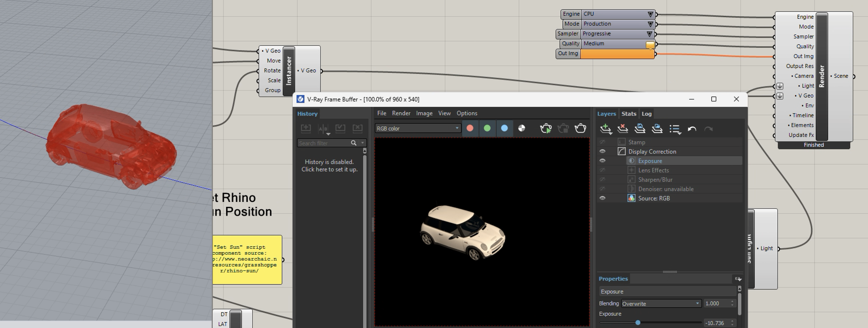The width and height of the screenshot is (868, 328).
Task: Click the render teapot icon
Action: (x=580, y=128)
